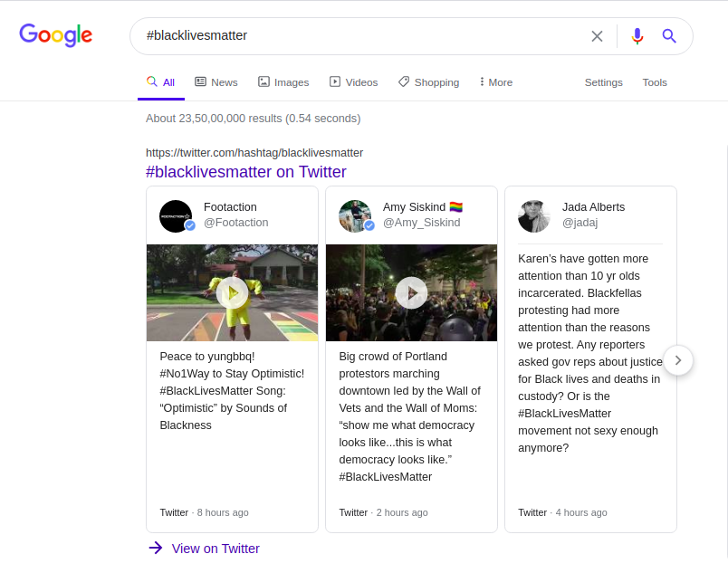Click 'Twitter · 4 hours ago' timestamp
The width and height of the screenshot is (728, 573).
tap(562, 512)
